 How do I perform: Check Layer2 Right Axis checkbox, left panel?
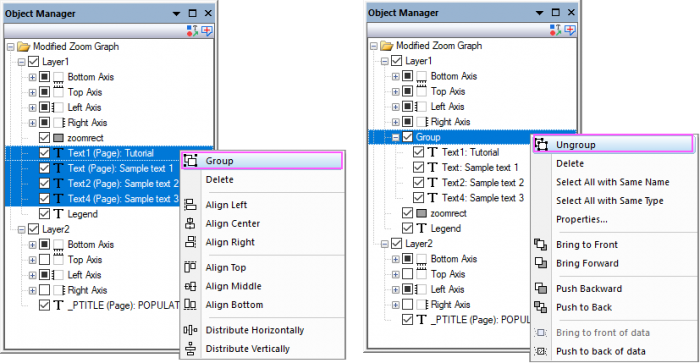(44, 290)
